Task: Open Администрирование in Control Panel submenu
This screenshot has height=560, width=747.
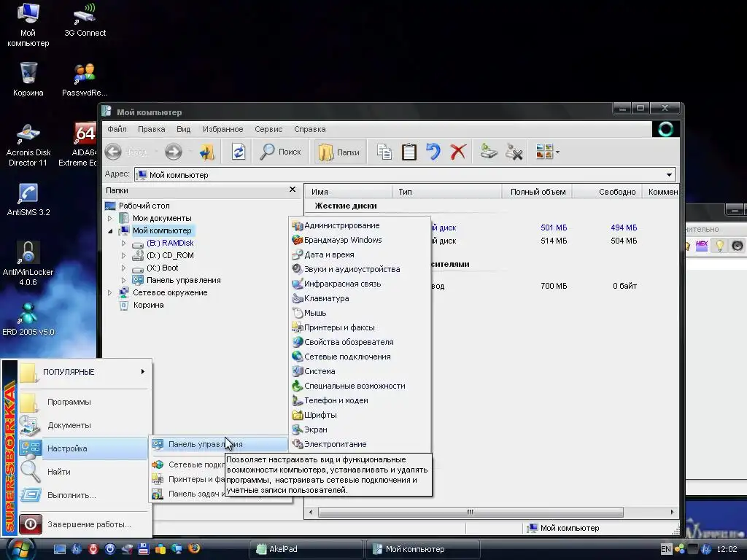Action: pyautogui.click(x=360, y=226)
